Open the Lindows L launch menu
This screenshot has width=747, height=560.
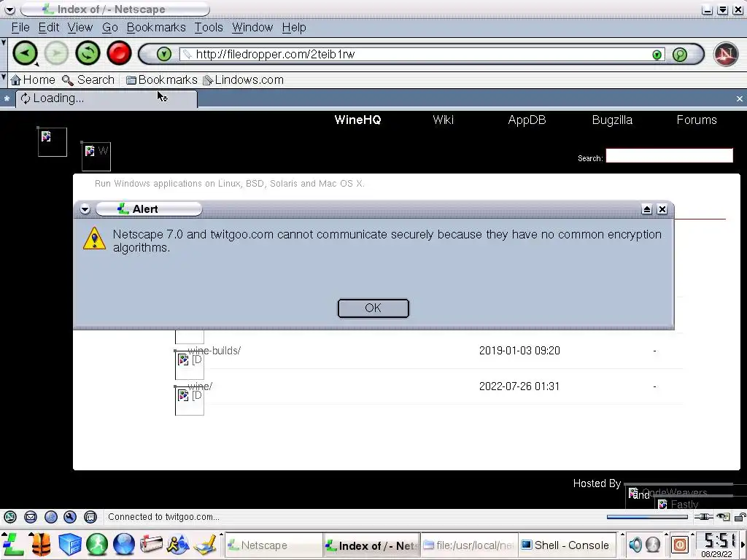point(13,544)
